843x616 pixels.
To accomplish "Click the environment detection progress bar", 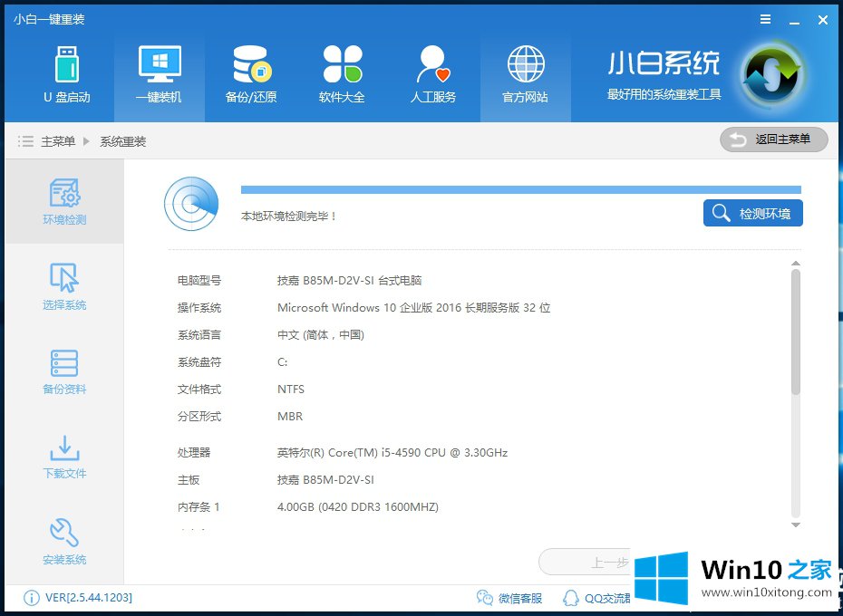I will pos(521,189).
